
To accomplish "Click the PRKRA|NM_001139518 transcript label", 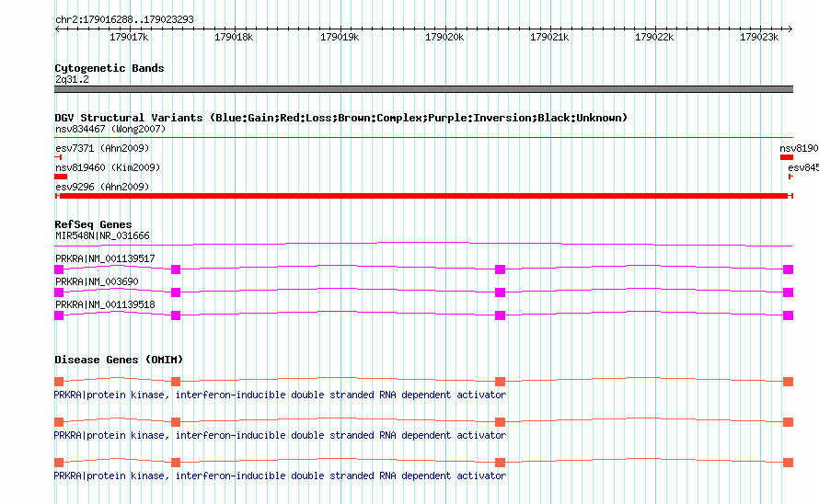I will pyautogui.click(x=105, y=305).
